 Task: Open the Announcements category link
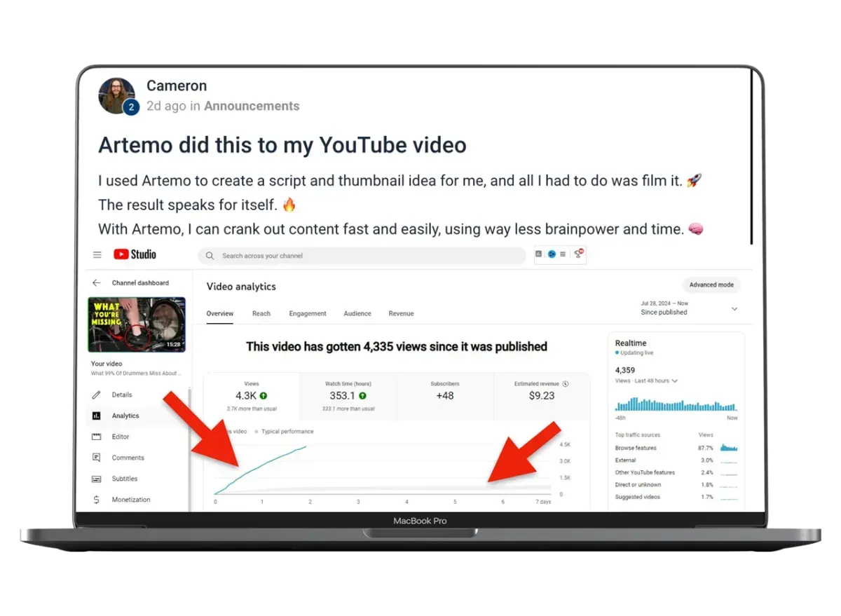pos(252,106)
